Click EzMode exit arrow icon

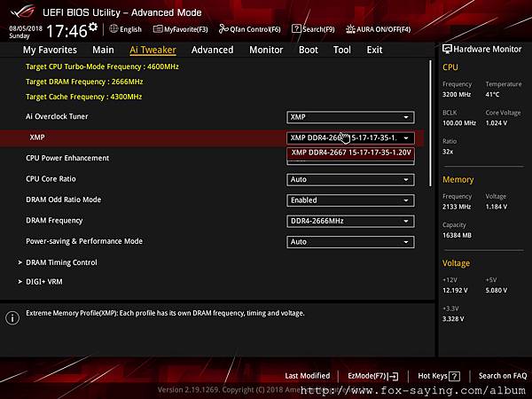click(x=393, y=376)
